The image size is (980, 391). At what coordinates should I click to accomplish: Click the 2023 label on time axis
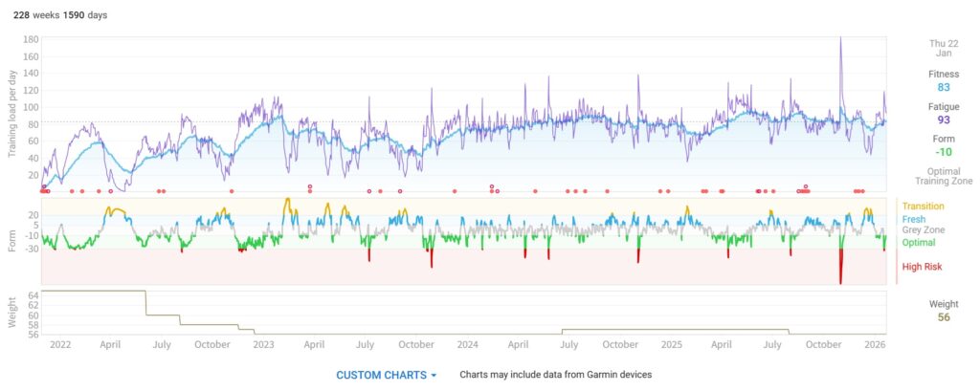click(x=263, y=343)
